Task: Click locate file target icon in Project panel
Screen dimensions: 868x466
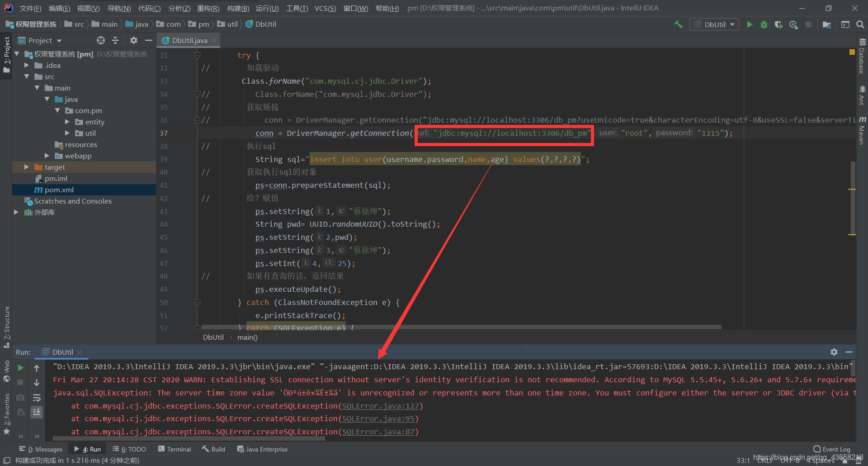Action: click(x=101, y=40)
